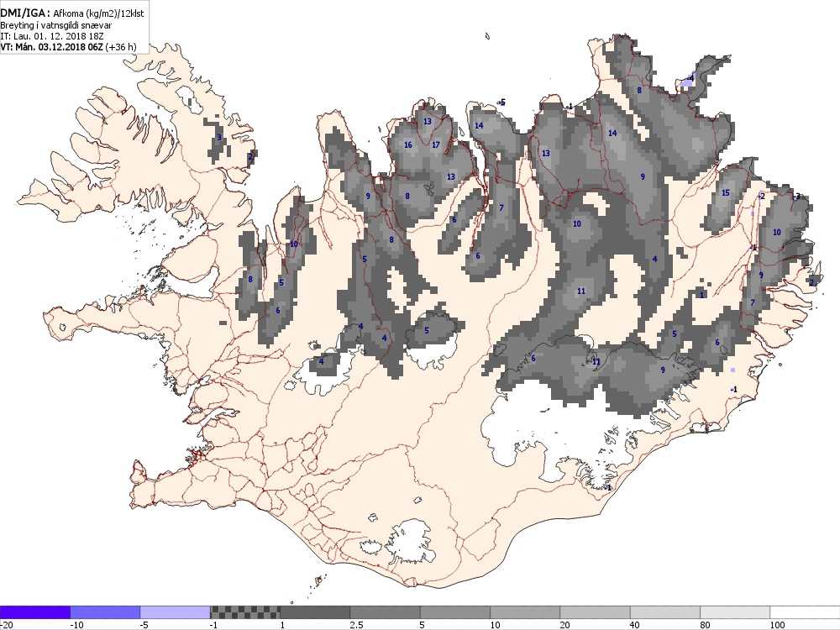This screenshot has width=840, height=630.
Task: Click the legend tick label "-20"
Action: coord(6,625)
